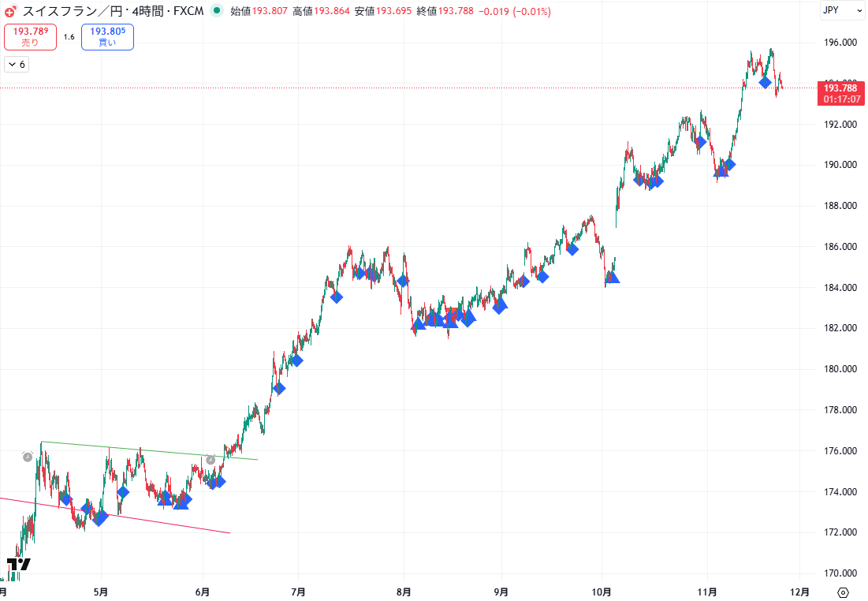Expand the collapsed indicators legend showing 6
868x601 pixels.
pyautogui.click(x=17, y=65)
